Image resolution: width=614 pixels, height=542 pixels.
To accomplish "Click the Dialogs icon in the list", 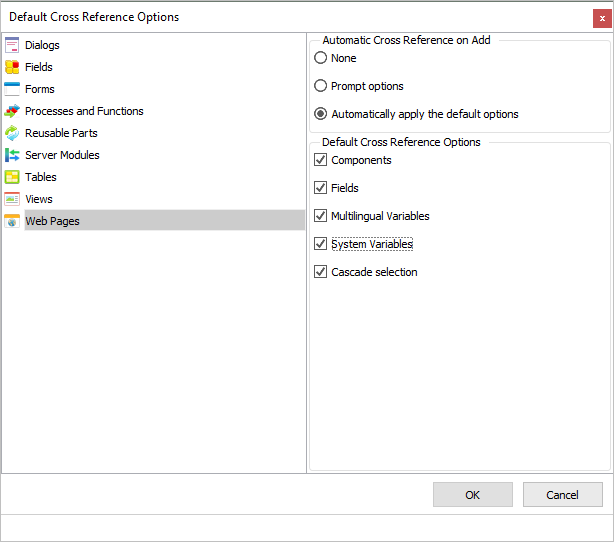I will pyautogui.click(x=12, y=45).
